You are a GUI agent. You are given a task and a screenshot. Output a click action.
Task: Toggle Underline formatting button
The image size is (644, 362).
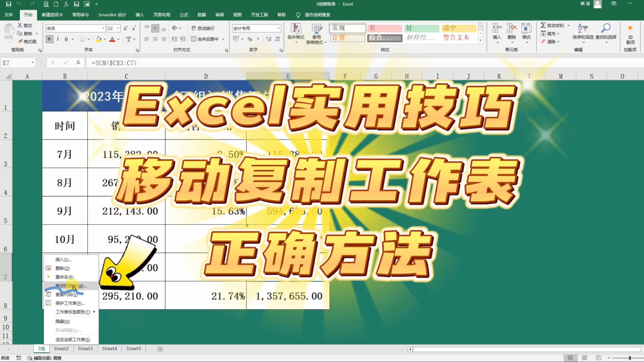66,39
